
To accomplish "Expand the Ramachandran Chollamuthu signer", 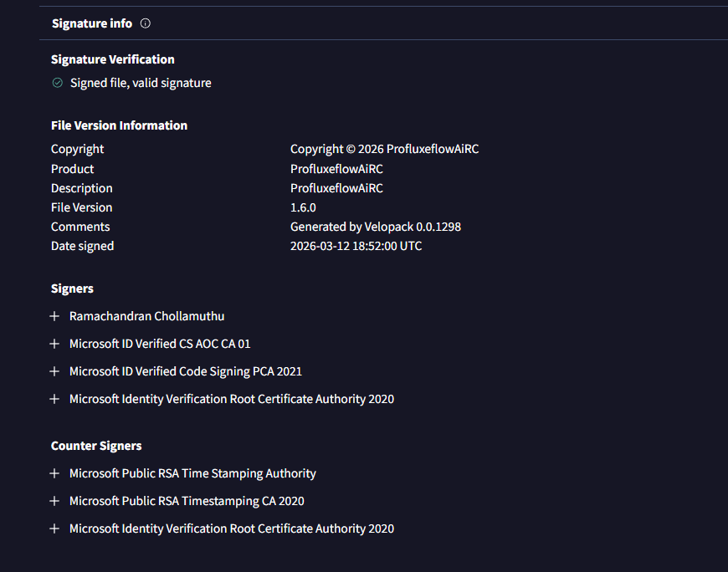I will (54, 316).
